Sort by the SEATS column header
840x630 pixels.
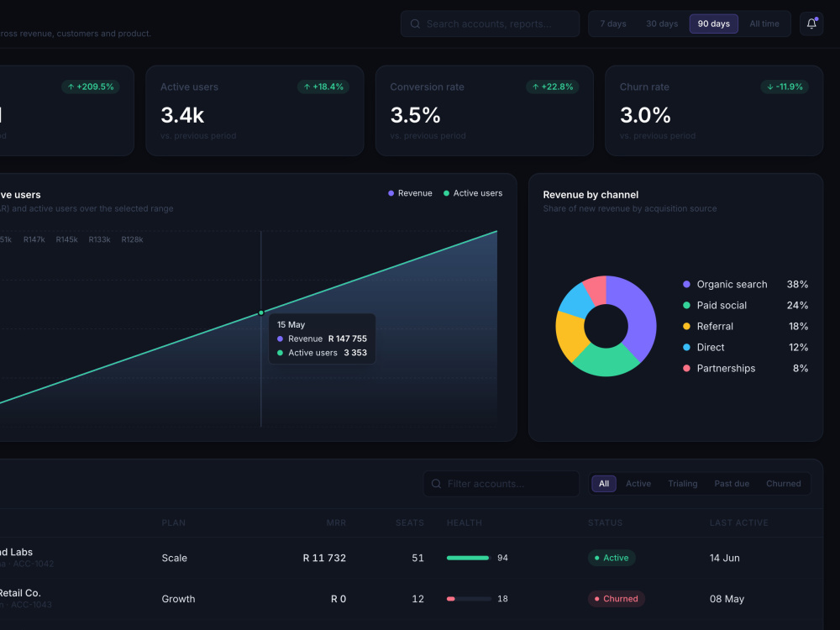[410, 522]
